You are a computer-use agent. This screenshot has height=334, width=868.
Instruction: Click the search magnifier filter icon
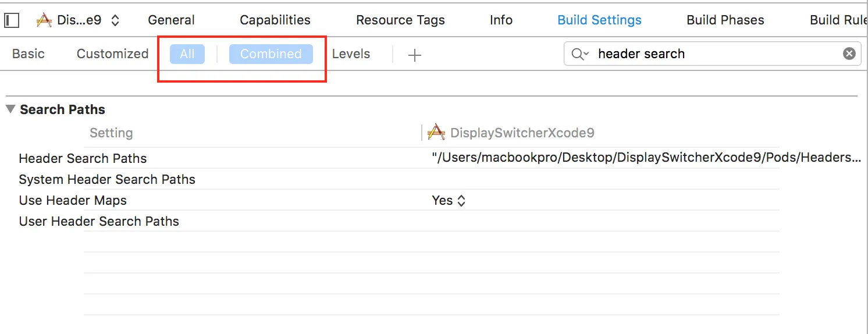click(x=580, y=54)
